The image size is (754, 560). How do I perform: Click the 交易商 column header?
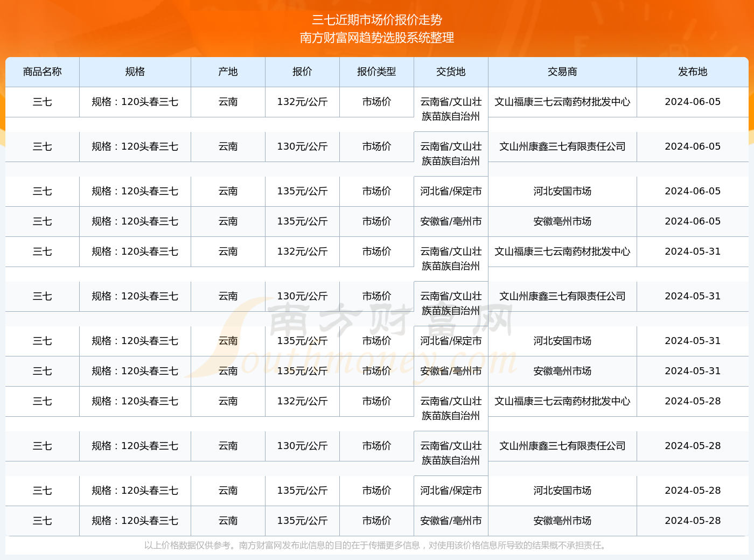pos(563,72)
